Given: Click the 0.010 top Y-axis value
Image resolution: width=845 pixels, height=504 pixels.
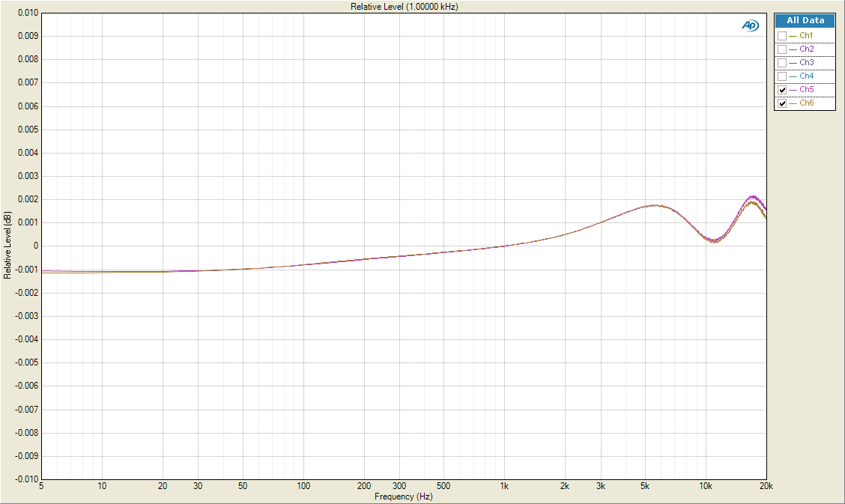Looking at the screenshot, I should [x=28, y=13].
